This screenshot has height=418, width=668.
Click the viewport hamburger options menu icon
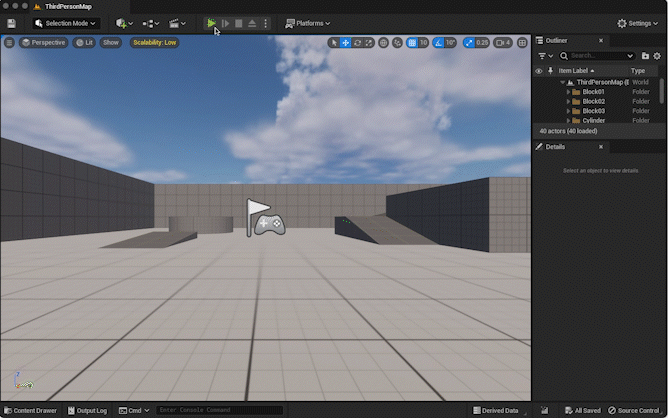coord(9,43)
